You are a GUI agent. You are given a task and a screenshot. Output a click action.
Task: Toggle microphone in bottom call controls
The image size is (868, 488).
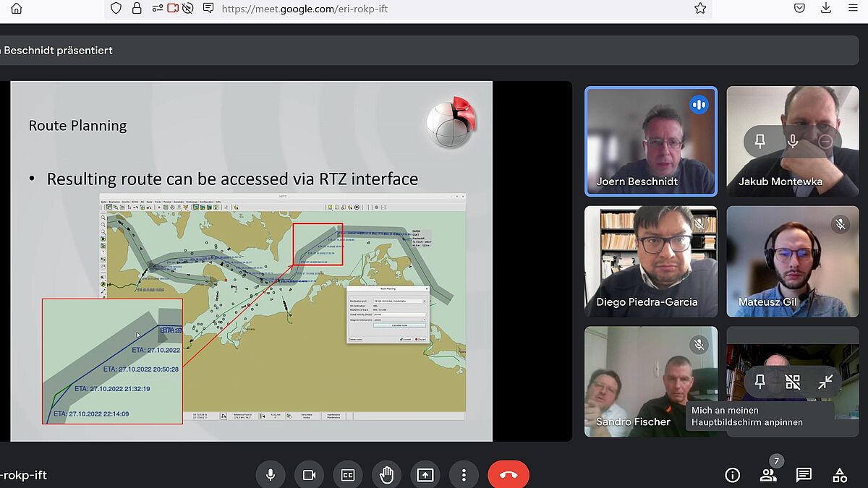(x=270, y=475)
